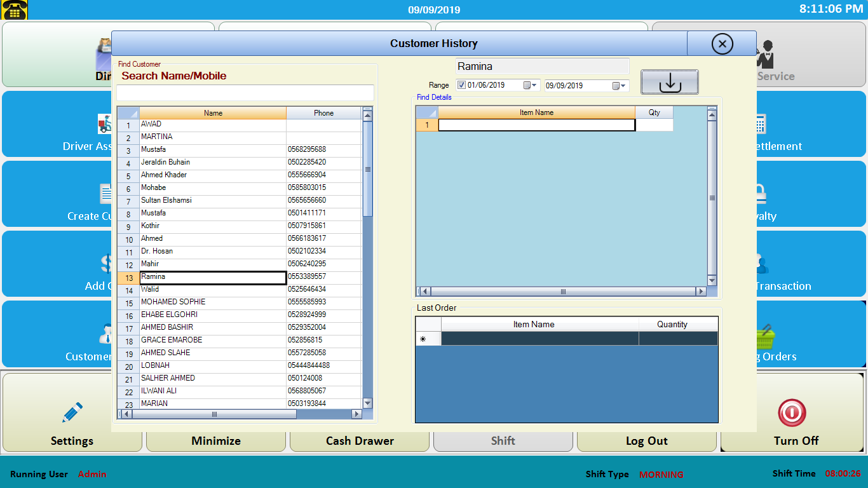Select customer Jeraldin Buhain
Image resolution: width=868 pixels, height=488 pixels.
point(213,163)
